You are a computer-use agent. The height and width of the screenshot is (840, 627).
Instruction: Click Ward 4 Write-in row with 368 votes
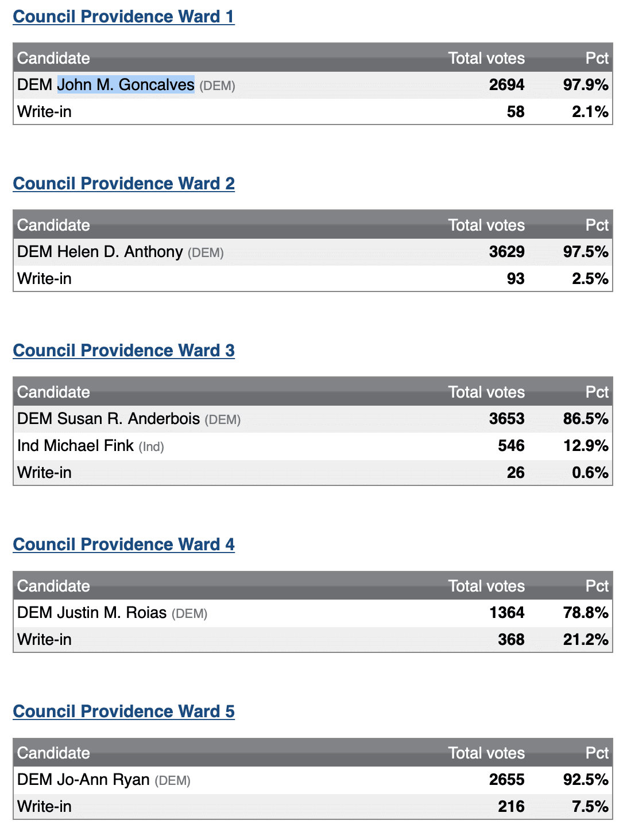313,640
